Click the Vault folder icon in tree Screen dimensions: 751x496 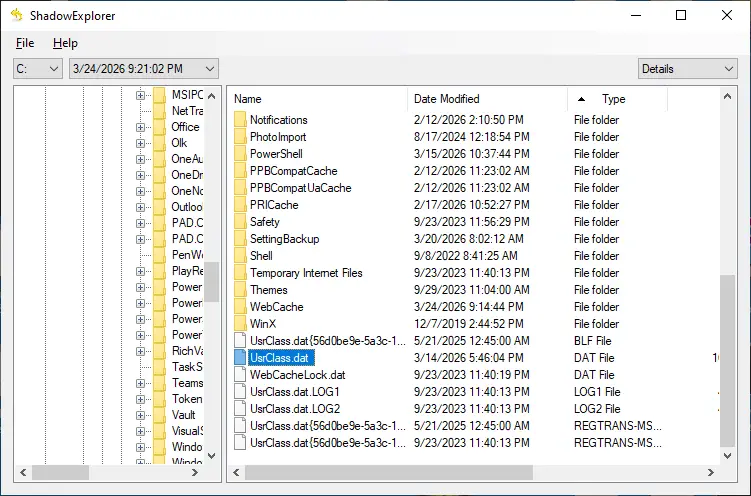point(159,415)
